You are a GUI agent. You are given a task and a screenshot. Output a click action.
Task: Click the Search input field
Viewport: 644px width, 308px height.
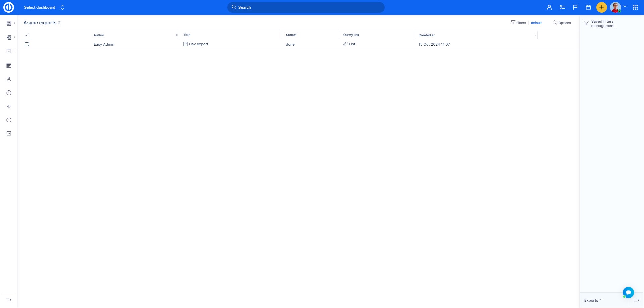[x=306, y=7]
